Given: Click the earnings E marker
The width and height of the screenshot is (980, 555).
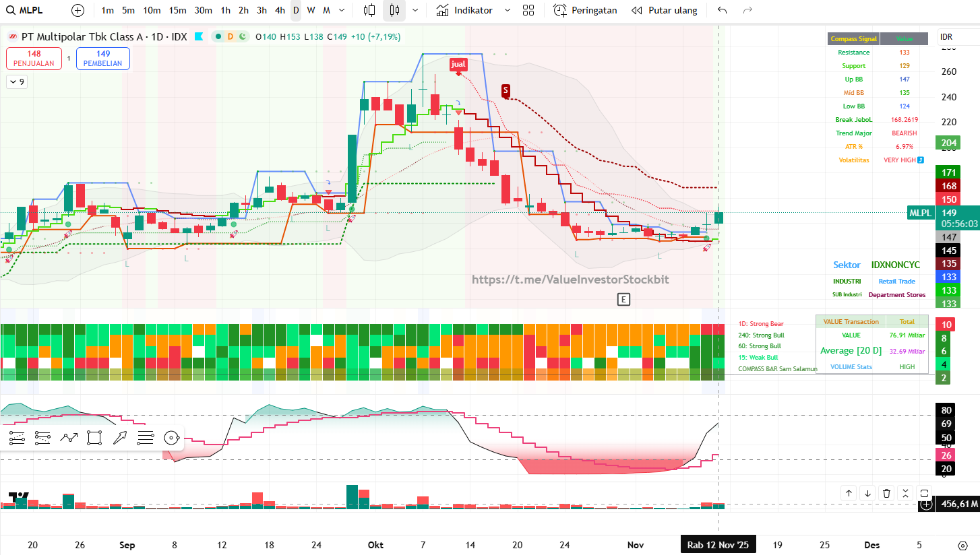Looking at the screenshot, I should tap(624, 299).
